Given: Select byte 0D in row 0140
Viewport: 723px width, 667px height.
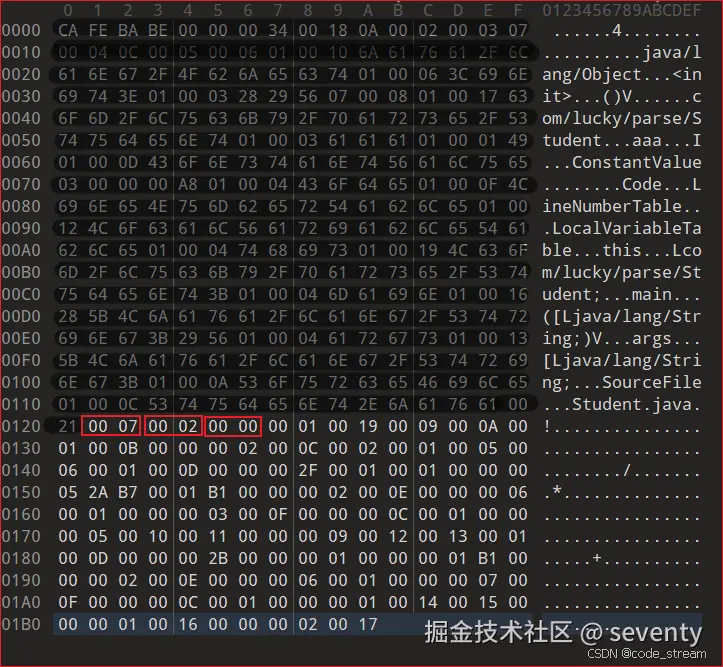Looking at the screenshot, I should click(x=188, y=470).
